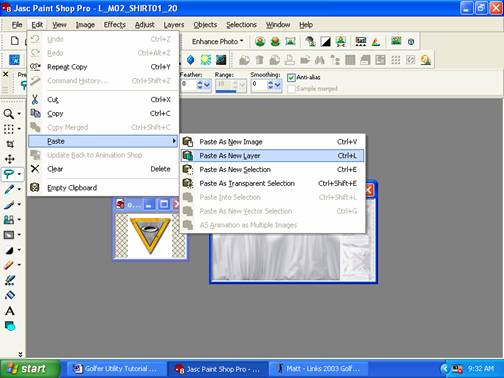Select the Crop tool
The image size is (504, 378).
(x=10, y=144)
